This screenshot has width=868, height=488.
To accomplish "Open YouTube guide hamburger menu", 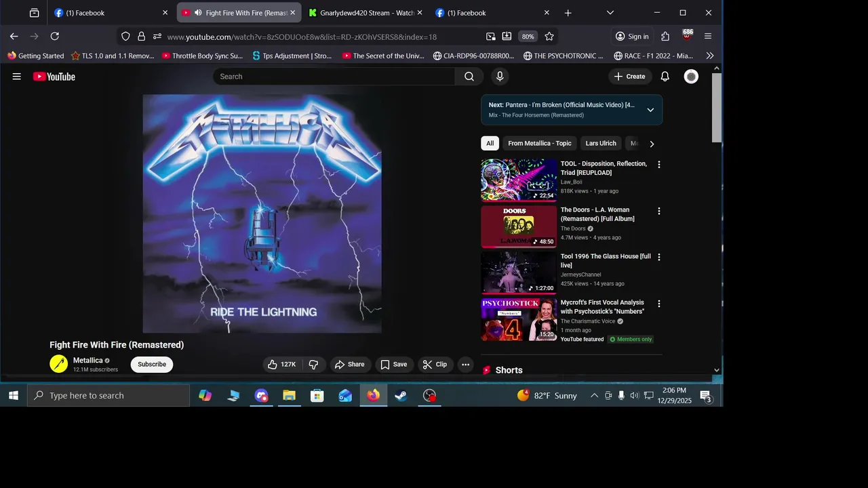I will click(16, 77).
